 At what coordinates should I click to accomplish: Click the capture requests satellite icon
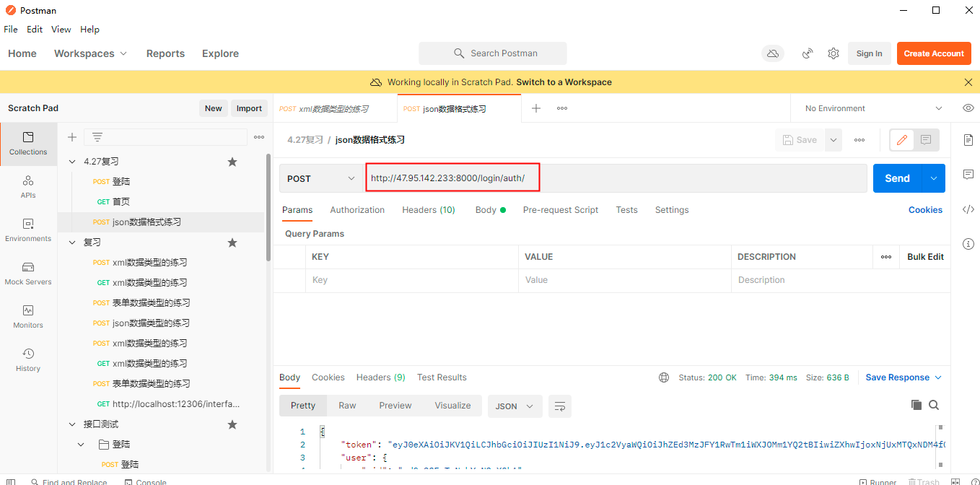(x=808, y=53)
